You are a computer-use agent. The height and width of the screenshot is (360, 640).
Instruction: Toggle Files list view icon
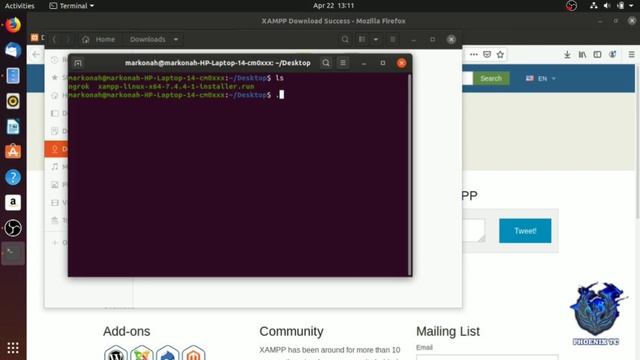coord(362,40)
